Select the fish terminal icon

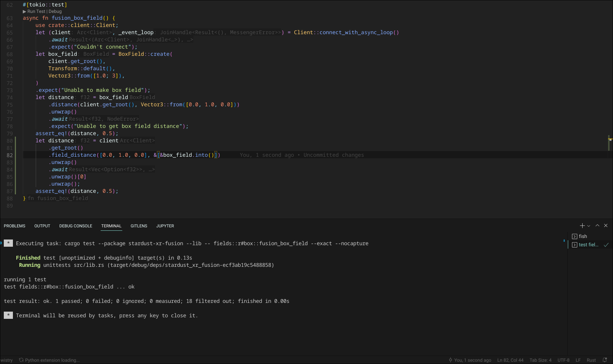[x=575, y=236]
